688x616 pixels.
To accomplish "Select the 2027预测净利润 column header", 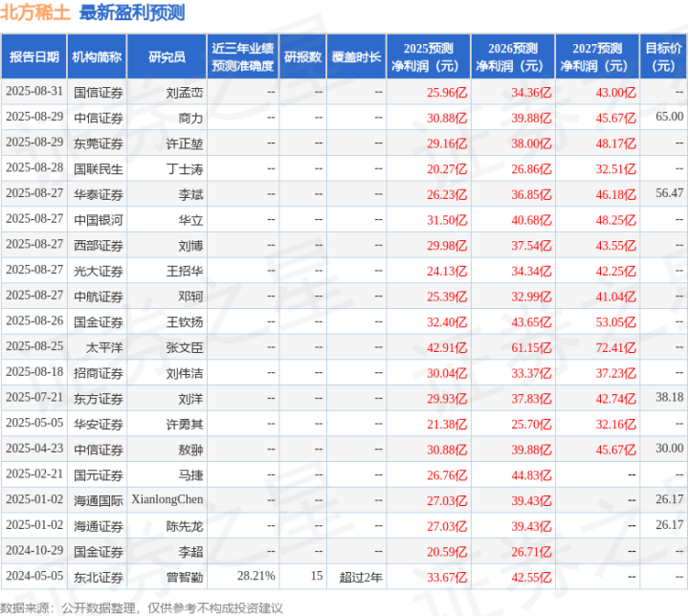I will 597,57.
